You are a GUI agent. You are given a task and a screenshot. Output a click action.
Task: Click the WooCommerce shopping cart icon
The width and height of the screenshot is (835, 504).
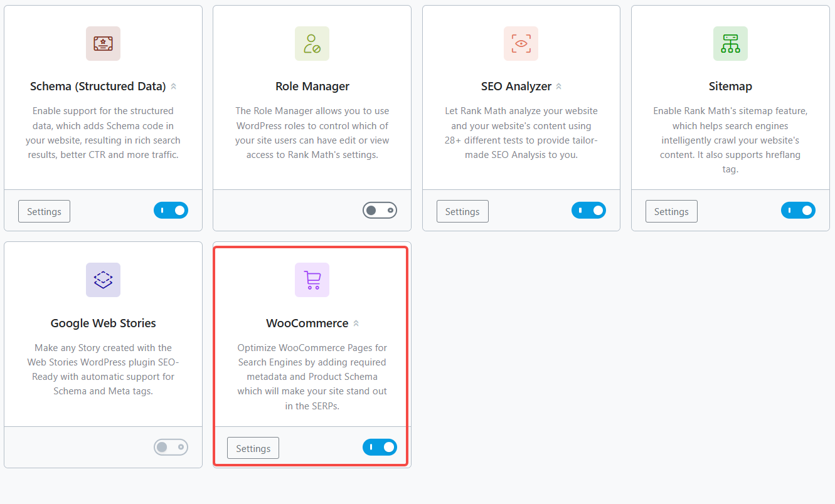(312, 280)
